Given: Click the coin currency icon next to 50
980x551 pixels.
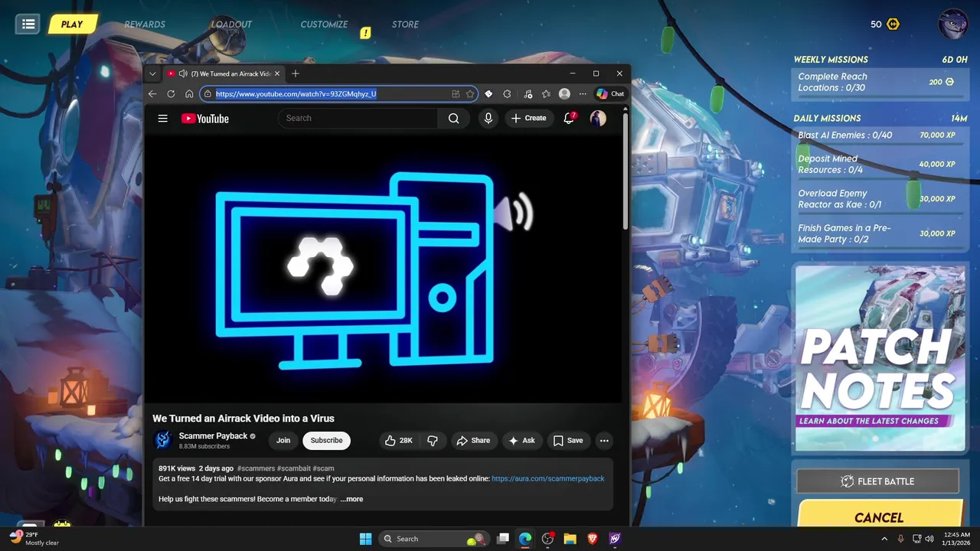Looking at the screenshot, I should [x=893, y=24].
